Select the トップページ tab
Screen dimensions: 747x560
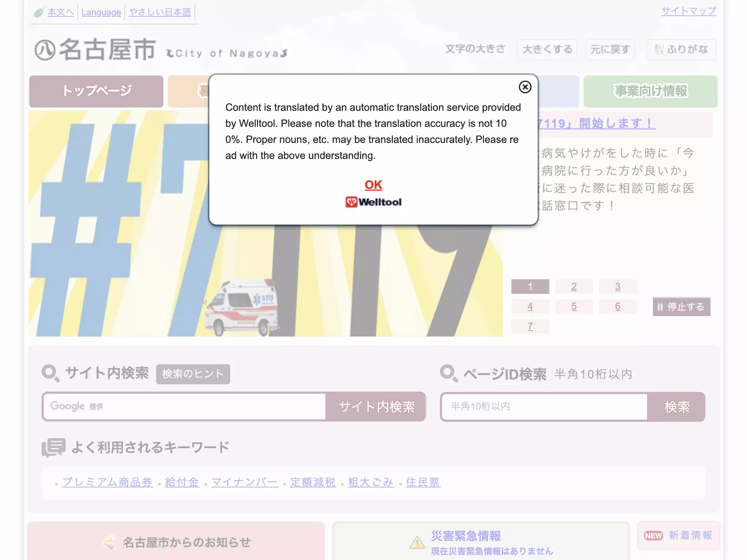(96, 91)
